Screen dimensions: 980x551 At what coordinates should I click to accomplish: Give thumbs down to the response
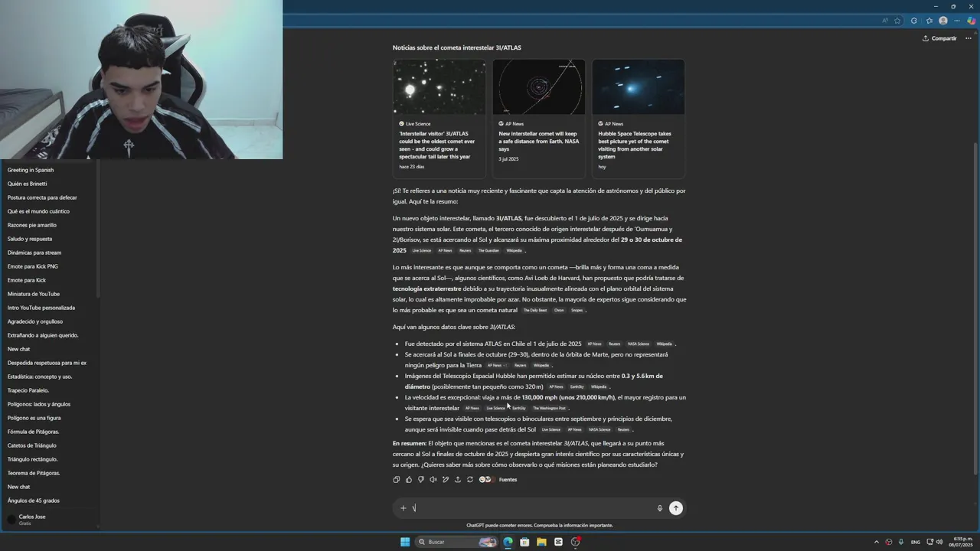[x=420, y=480]
